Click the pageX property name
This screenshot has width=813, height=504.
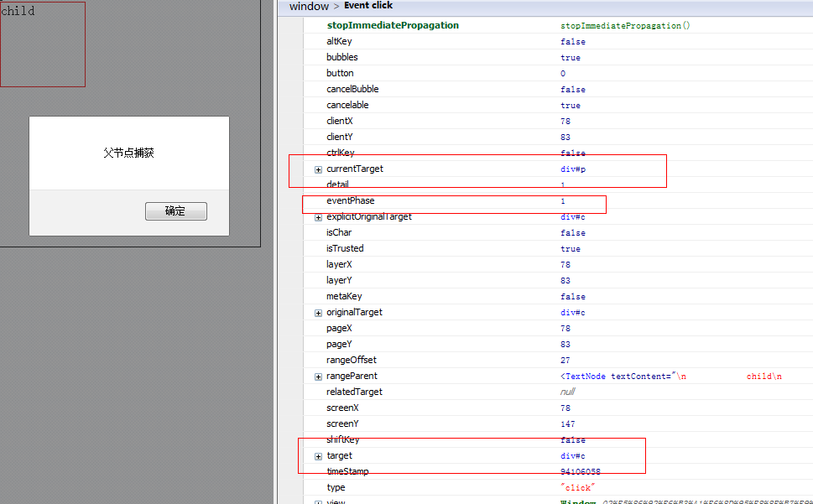pos(339,329)
